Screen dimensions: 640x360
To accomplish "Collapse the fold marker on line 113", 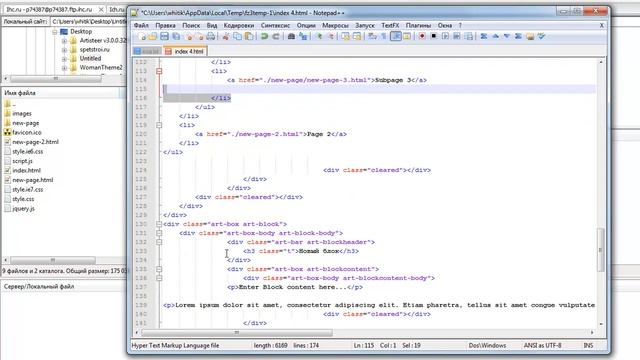I will pos(159,71).
